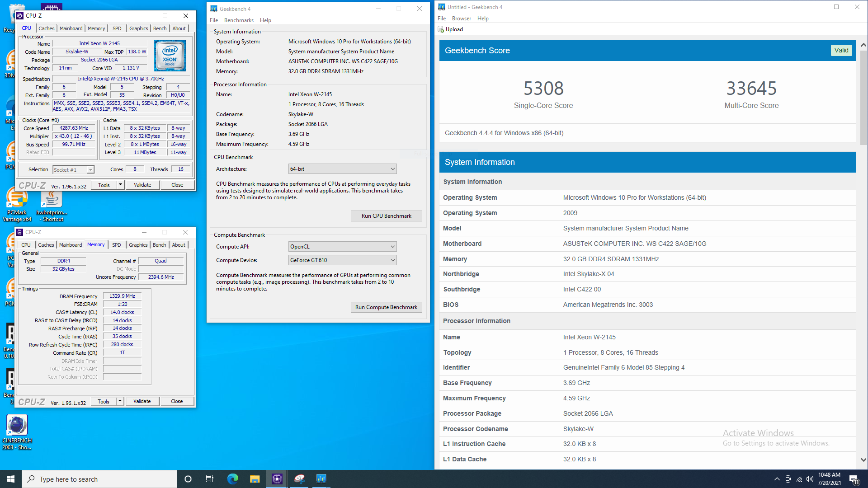Switch to Mainboard tab in CPU-Z Processor window
The height and width of the screenshot is (488, 868).
pyautogui.click(x=71, y=28)
